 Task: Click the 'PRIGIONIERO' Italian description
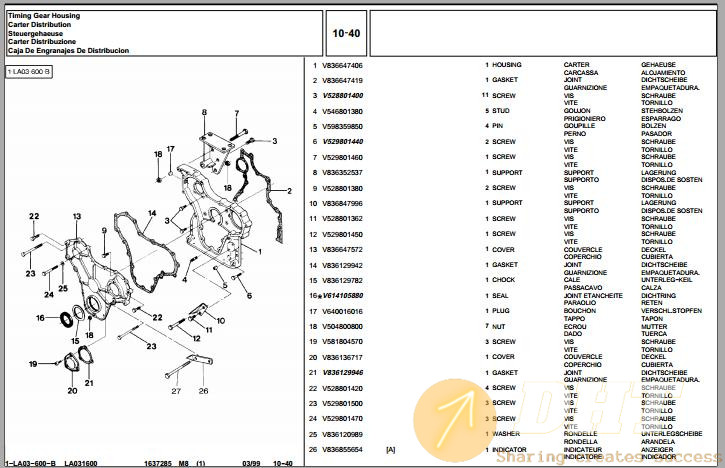tap(584, 119)
